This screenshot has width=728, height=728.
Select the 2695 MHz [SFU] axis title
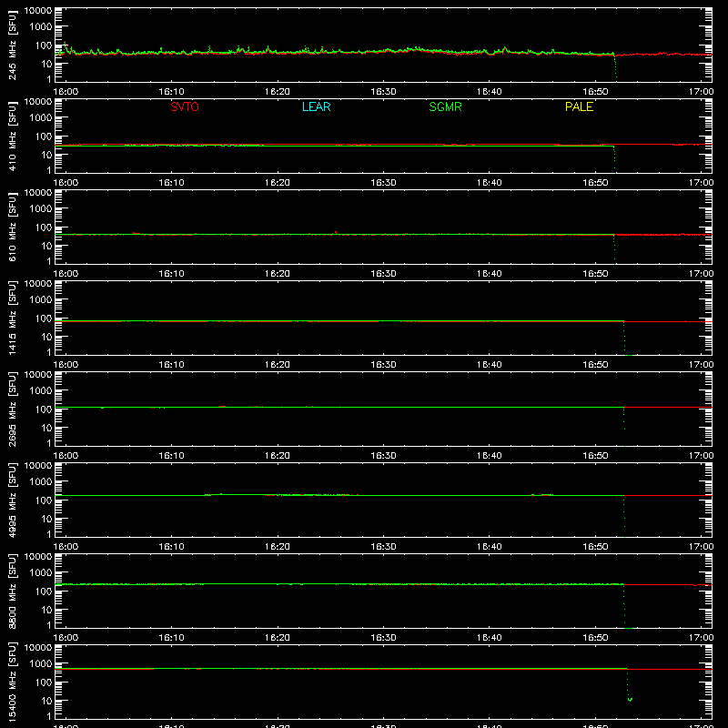(x=12, y=409)
